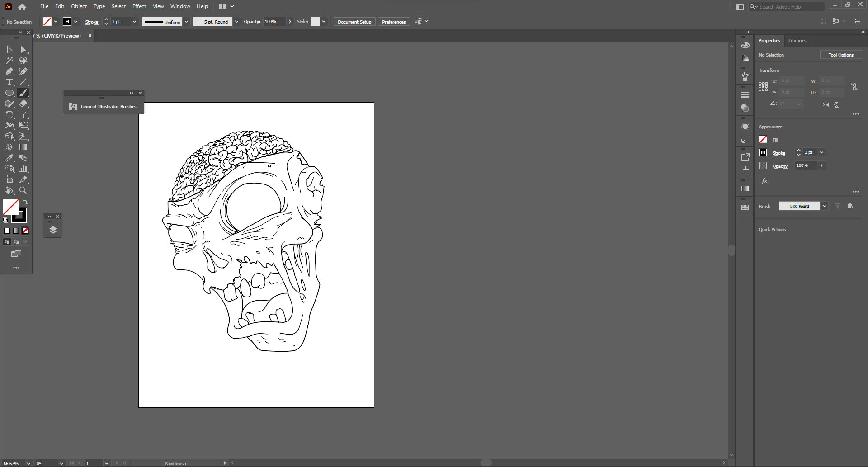Set None mode under fill box
Viewport: 868px width, 467px height.
point(25,231)
